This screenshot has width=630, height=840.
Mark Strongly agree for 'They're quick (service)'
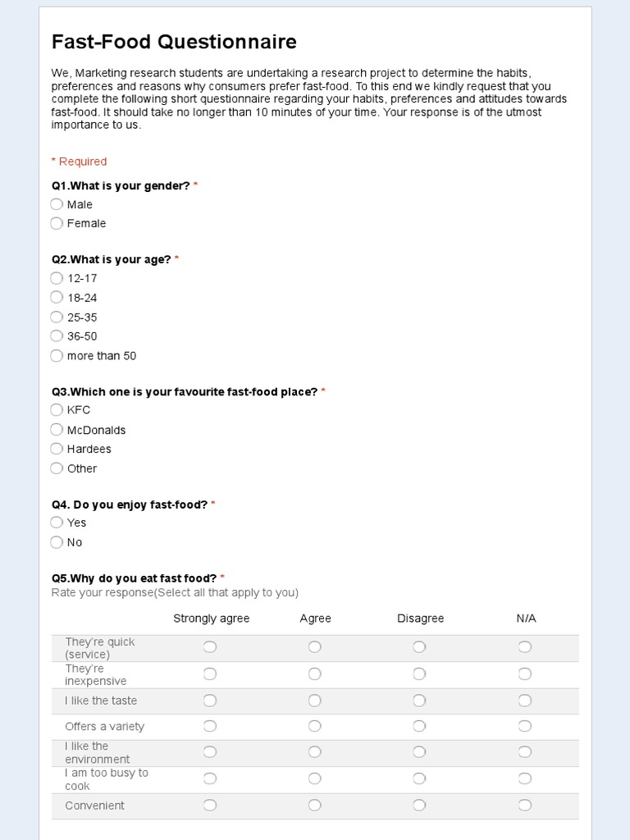[x=210, y=647]
